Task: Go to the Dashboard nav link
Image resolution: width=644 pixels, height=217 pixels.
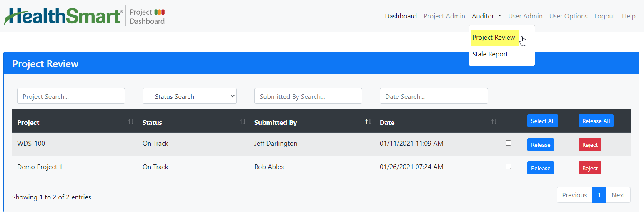Action: pos(401,16)
